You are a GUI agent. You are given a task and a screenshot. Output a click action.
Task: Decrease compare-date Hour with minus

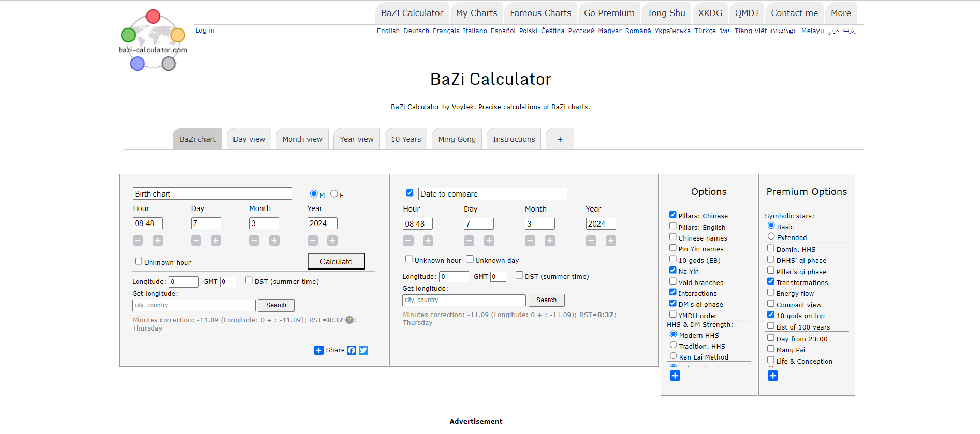pos(408,241)
